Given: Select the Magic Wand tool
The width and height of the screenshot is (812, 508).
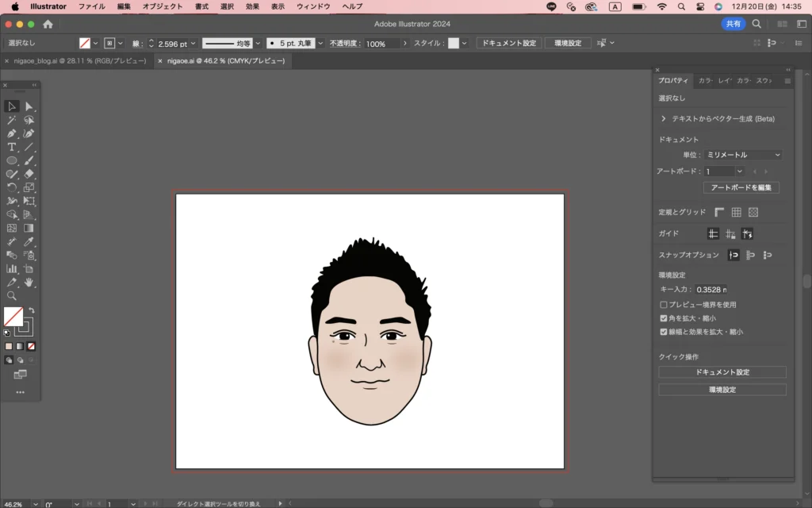Looking at the screenshot, I should tap(12, 120).
